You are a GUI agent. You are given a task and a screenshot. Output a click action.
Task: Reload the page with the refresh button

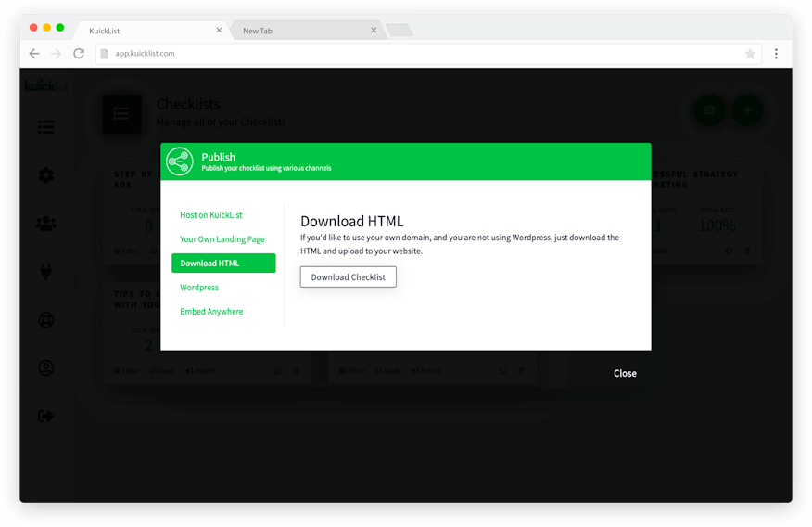pos(79,54)
